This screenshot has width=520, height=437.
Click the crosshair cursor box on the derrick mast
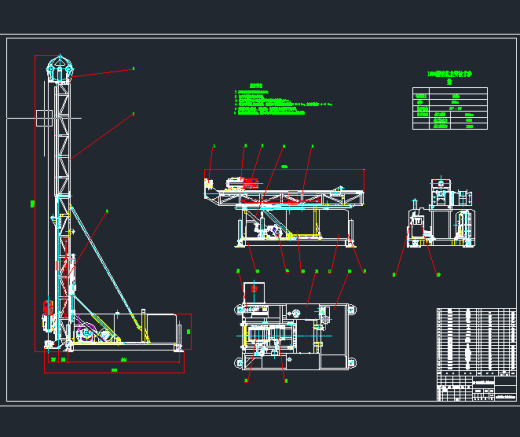click(x=44, y=118)
